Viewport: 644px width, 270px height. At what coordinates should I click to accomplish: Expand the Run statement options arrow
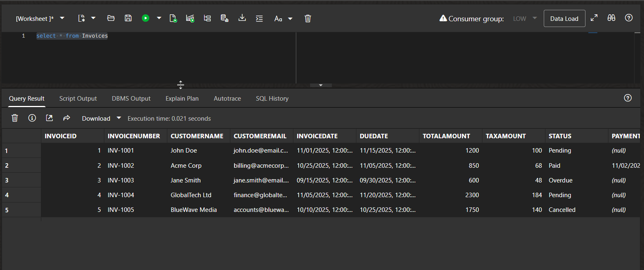pyautogui.click(x=159, y=18)
